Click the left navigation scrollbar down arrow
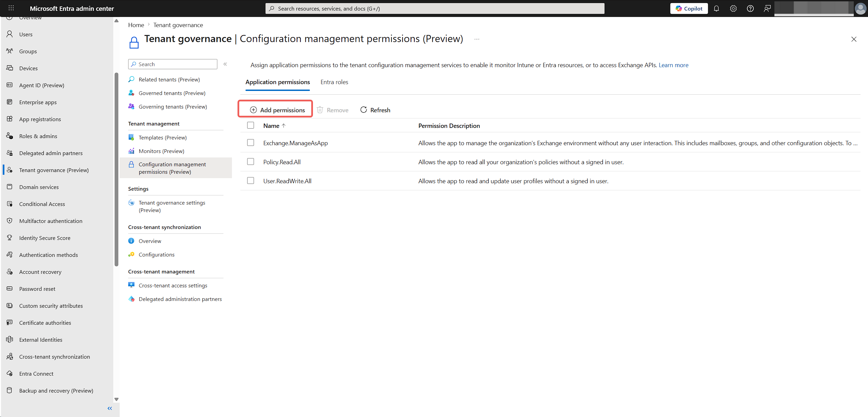This screenshot has height=417, width=868. [x=116, y=399]
